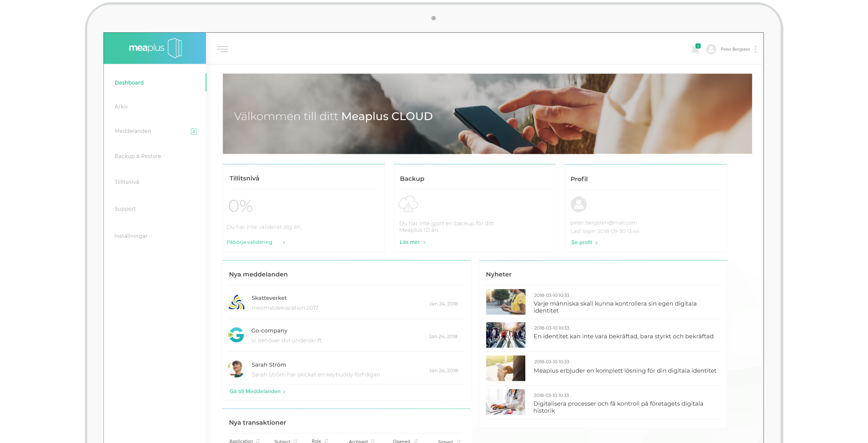The height and width of the screenshot is (443, 868).
Task: Click the Meddelanden unread count badge
Action: point(194,132)
